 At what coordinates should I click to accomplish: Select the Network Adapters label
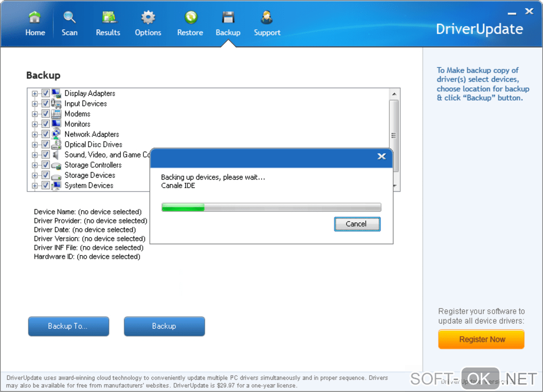[x=92, y=134]
